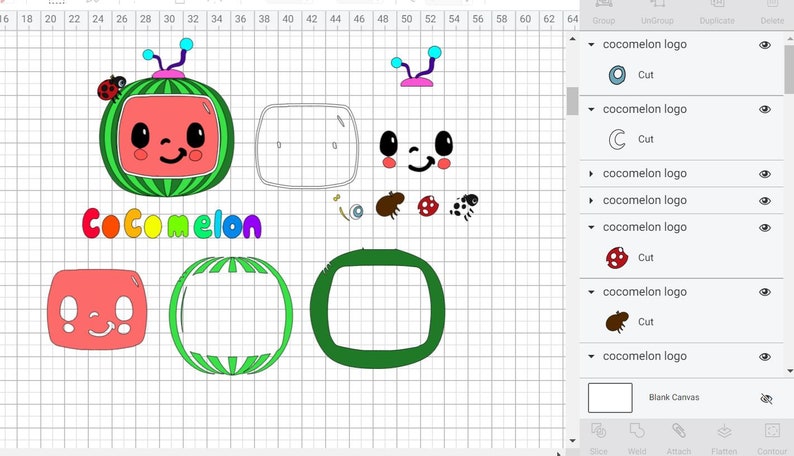Click the Group button in layers panel
The image size is (794, 456).
pos(604,13)
